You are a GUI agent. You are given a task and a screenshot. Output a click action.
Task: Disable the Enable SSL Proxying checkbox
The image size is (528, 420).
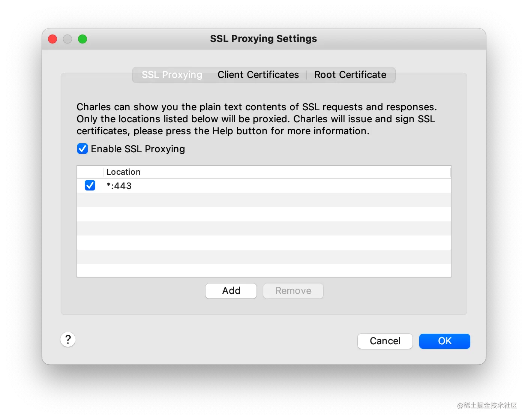(x=82, y=149)
